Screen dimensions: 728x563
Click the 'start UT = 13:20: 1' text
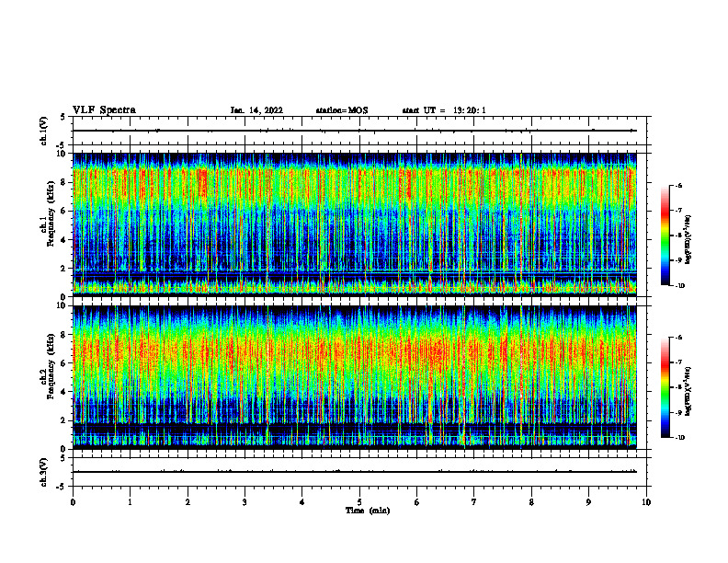(444, 110)
